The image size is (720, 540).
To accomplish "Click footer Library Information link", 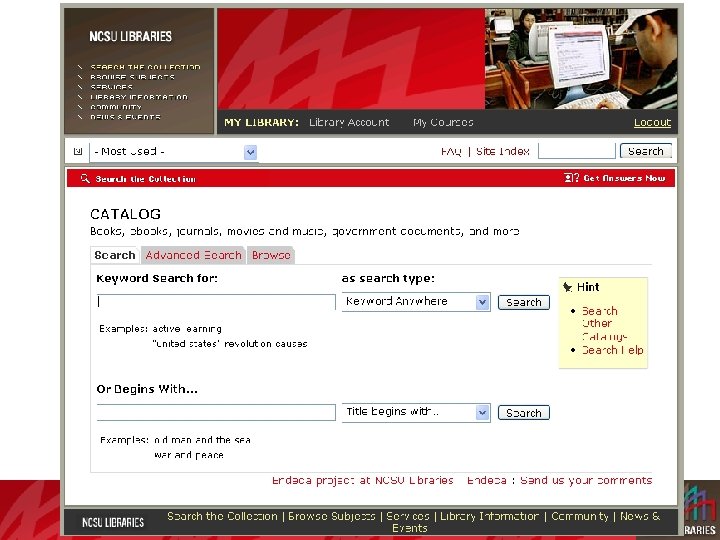I will tap(489, 516).
